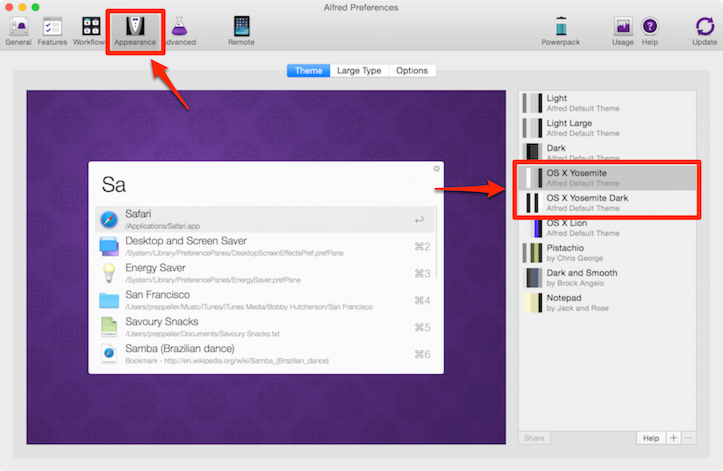Add a new theme with plus button
Viewport: 723px width, 471px height.
673,438
